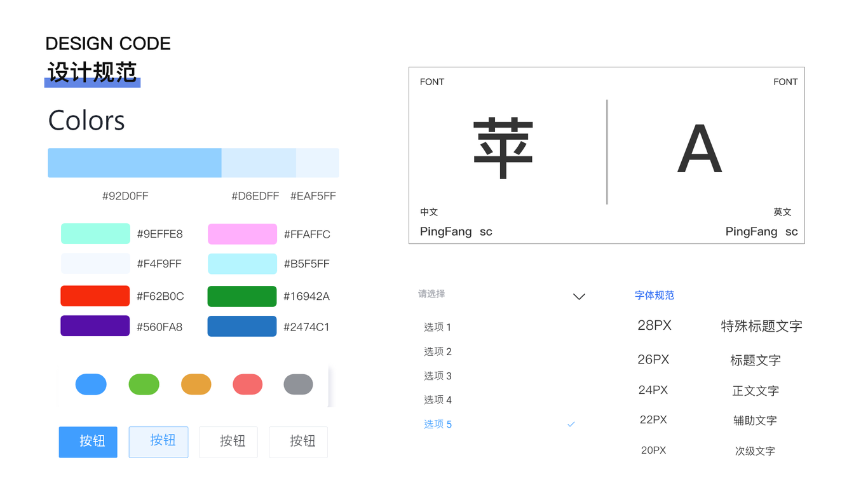
Task: Click the 辅助文字 sample text
Action: point(755,421)
